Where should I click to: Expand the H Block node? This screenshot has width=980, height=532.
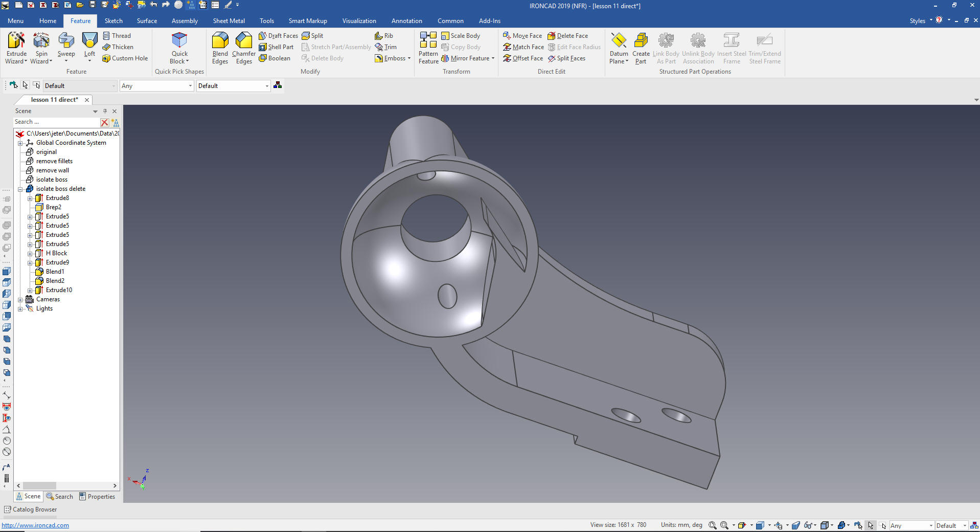click(30, 254)
